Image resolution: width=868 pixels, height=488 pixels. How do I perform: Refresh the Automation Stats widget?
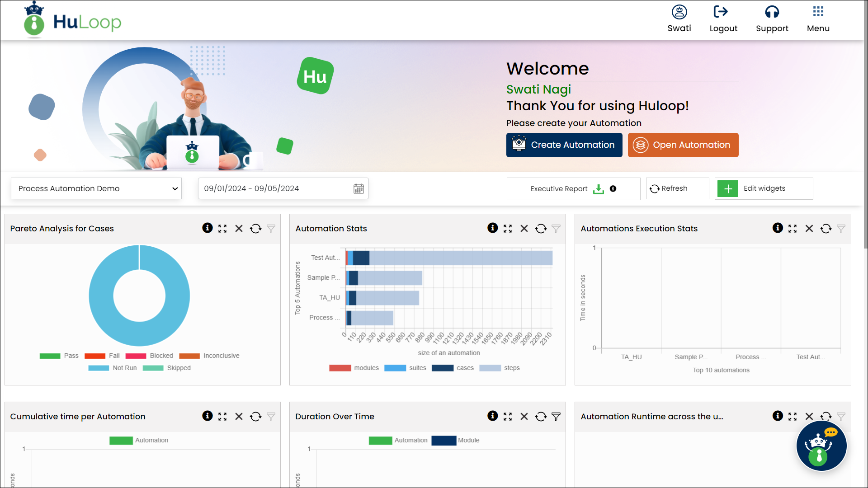(x=541, y=229)
